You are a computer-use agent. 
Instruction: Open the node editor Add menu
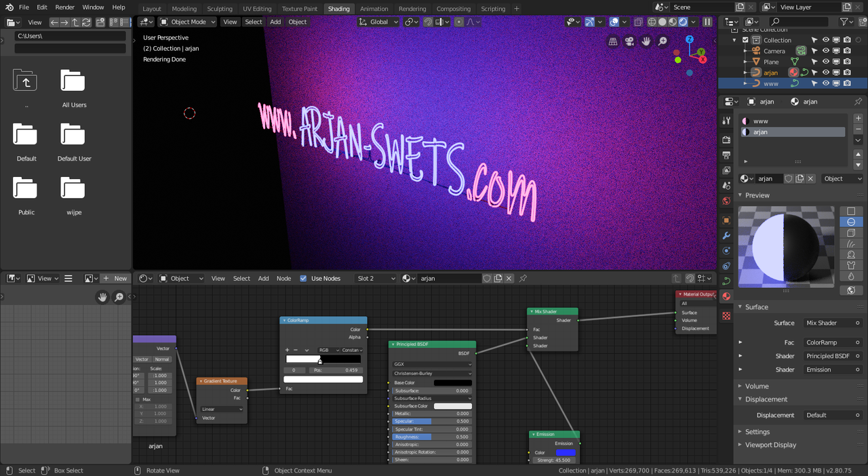point(263,278)
